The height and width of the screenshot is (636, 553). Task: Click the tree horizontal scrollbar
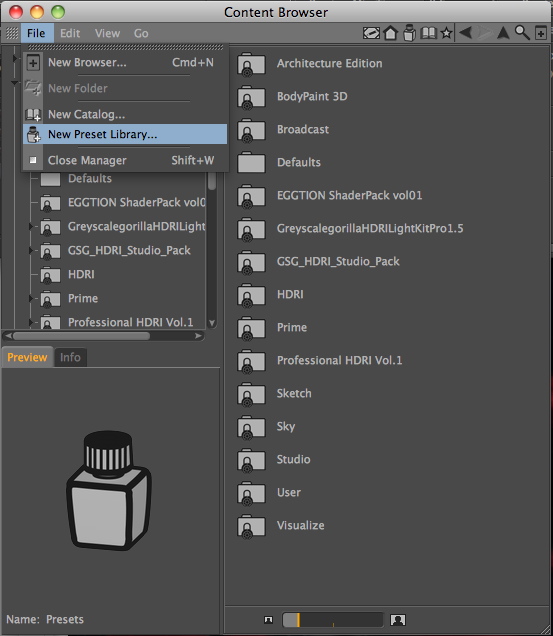(81, 336)
